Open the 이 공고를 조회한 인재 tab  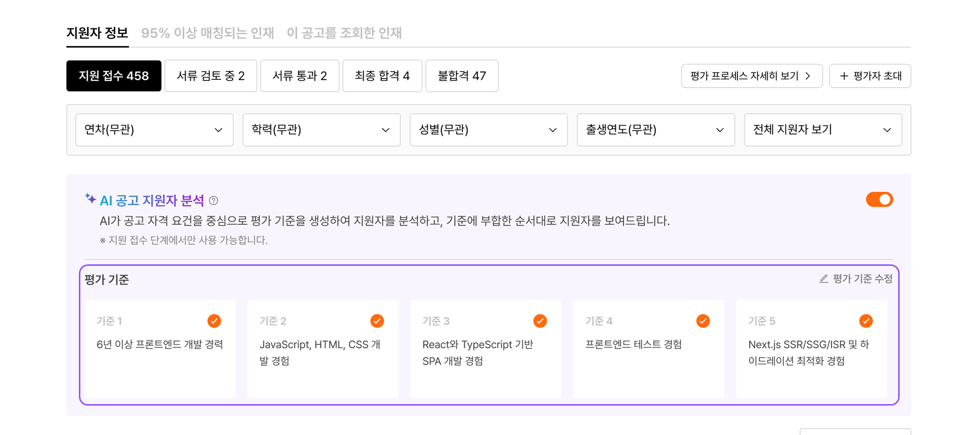[344, 33]
